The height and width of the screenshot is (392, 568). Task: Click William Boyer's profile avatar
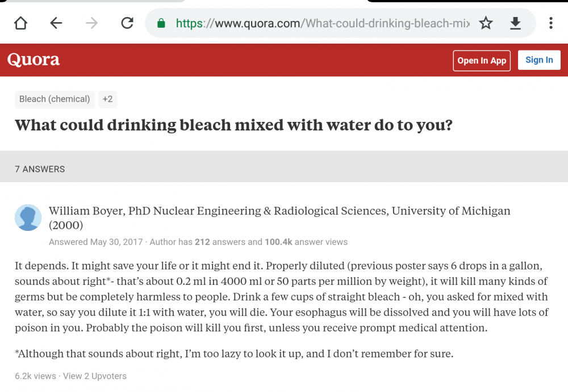[28, 217]
